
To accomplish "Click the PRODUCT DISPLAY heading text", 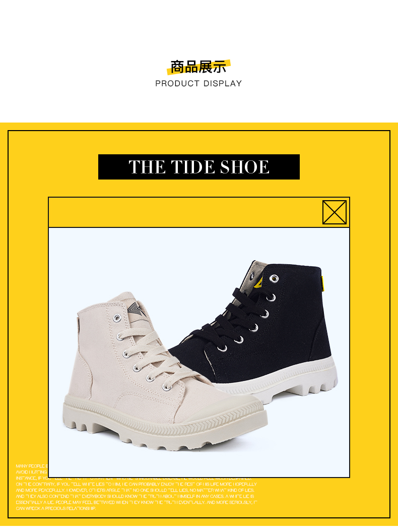I will coord(198,84).
